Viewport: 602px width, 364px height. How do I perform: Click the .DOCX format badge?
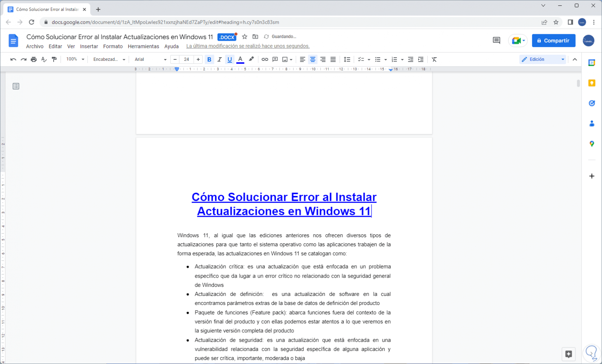pyautogui.click(x=227, y=37)
